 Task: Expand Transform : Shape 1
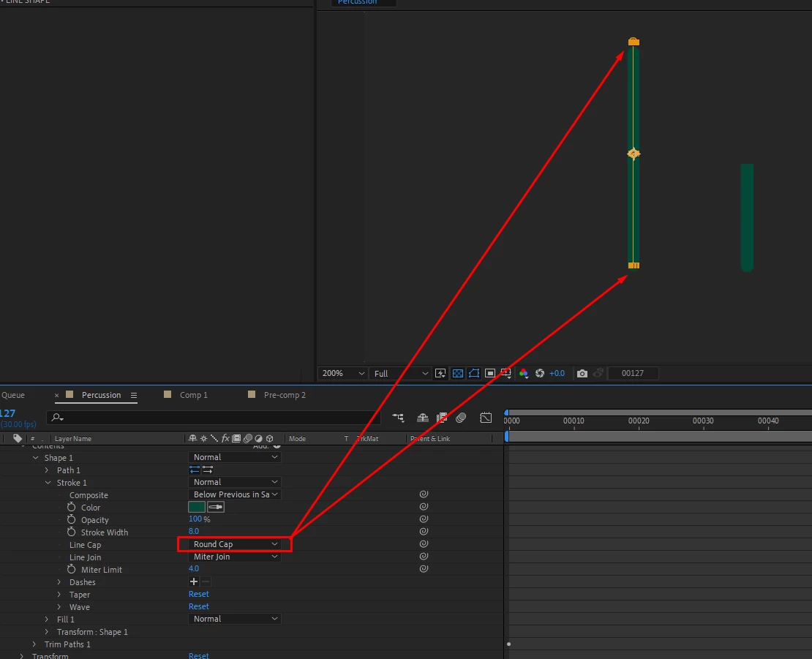47,631
